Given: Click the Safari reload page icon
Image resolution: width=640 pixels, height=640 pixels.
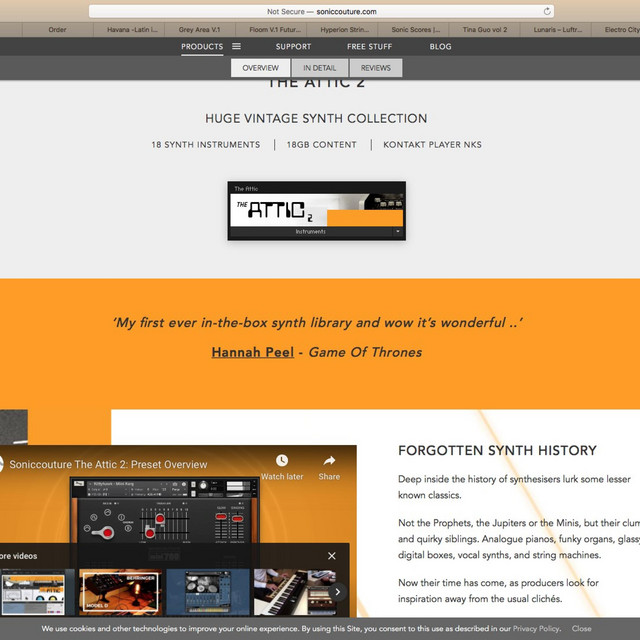Looking at the screenshot, I should 547,11.
